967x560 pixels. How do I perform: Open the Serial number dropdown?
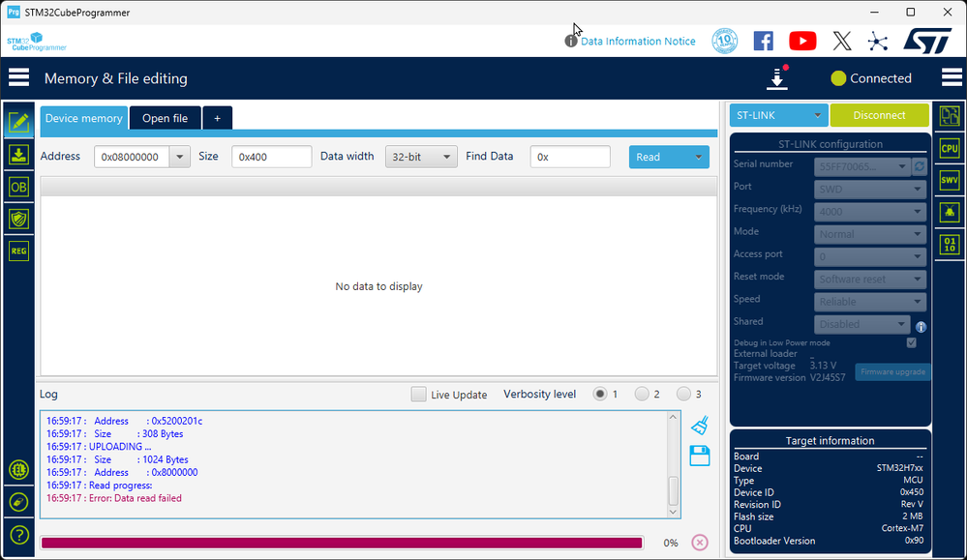point(861,166)
